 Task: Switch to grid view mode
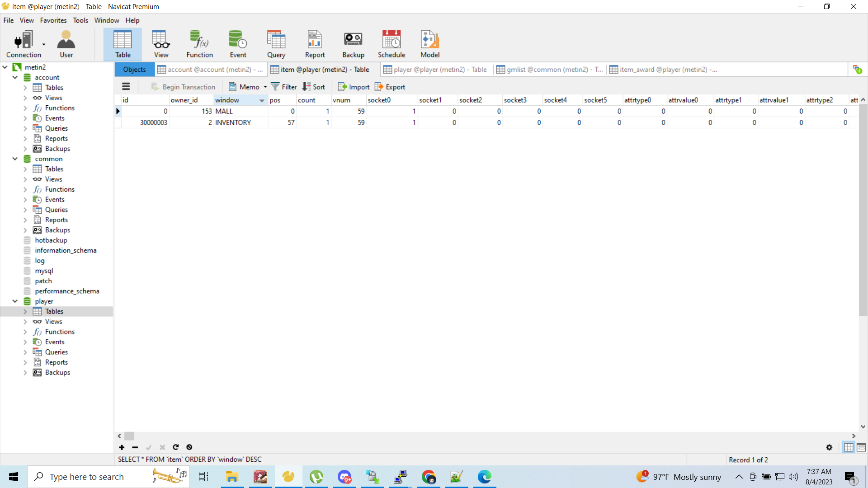849,447
